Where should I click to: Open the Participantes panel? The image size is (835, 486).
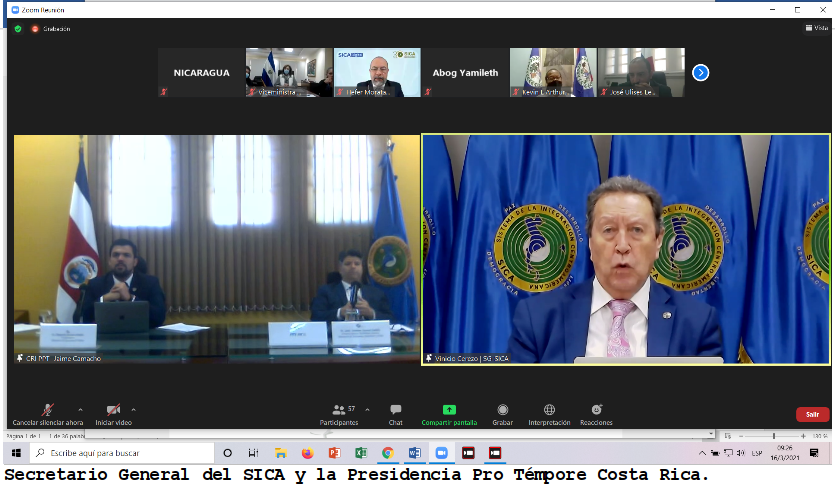coord(339,415)
